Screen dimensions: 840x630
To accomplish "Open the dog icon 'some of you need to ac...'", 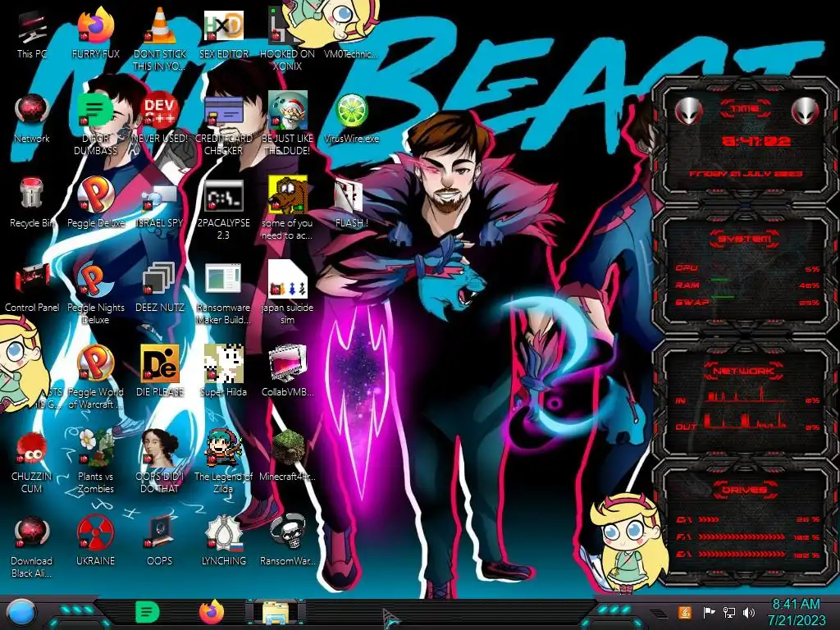I will [287, 209].
